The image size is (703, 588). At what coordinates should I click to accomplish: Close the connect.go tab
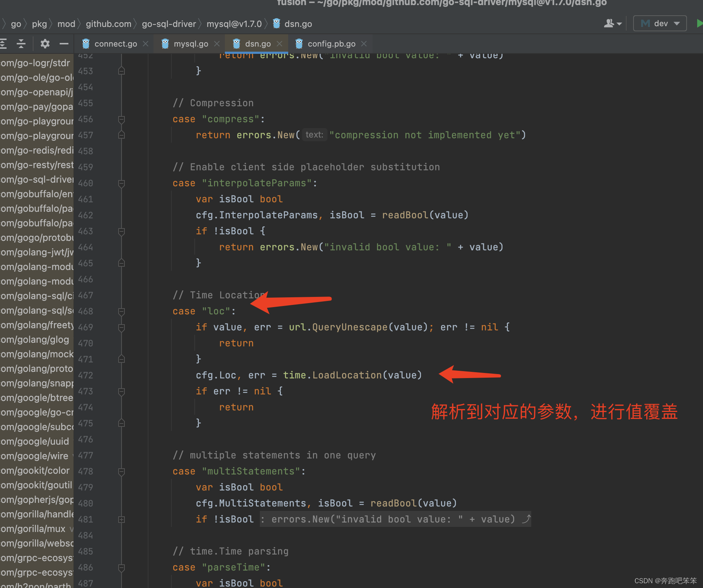[x=146, y=44]
